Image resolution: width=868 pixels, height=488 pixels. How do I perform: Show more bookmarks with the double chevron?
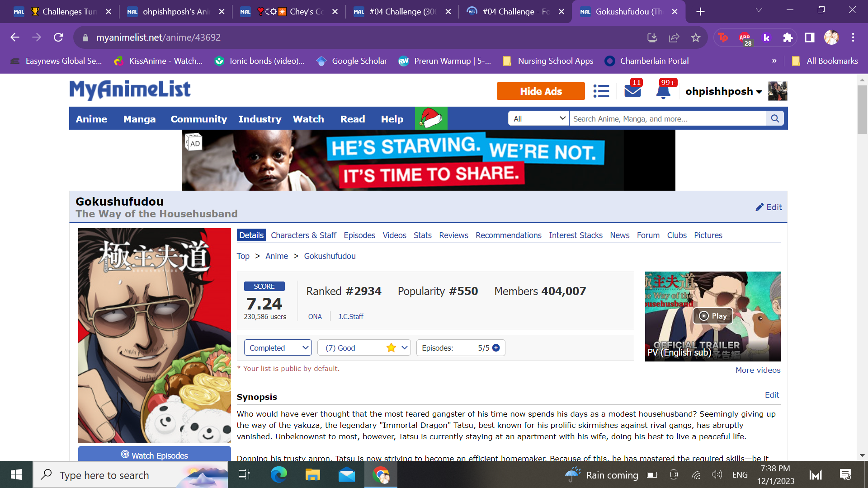(774, 61)
